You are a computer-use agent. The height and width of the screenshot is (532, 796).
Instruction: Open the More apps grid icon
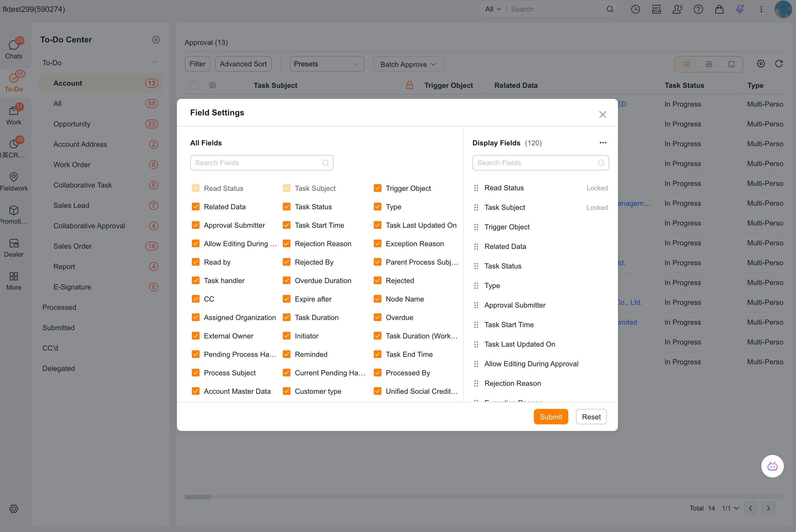[14, 276]
